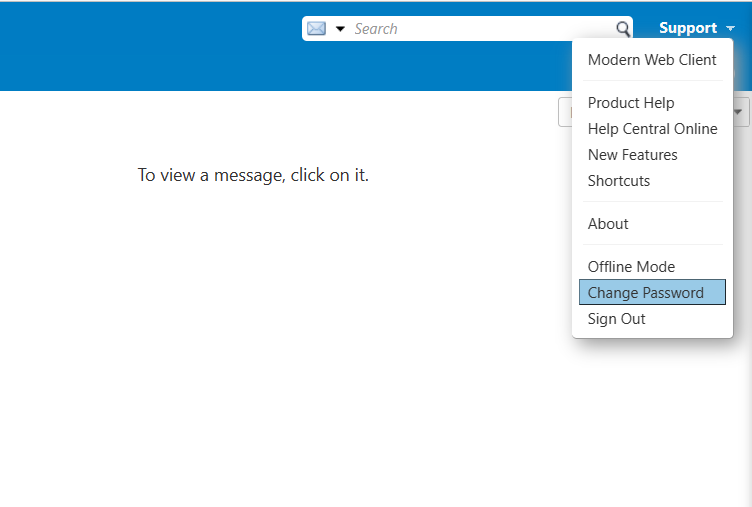
Task: Select Product Help menu entry
Action: click(x=631, y=103)
